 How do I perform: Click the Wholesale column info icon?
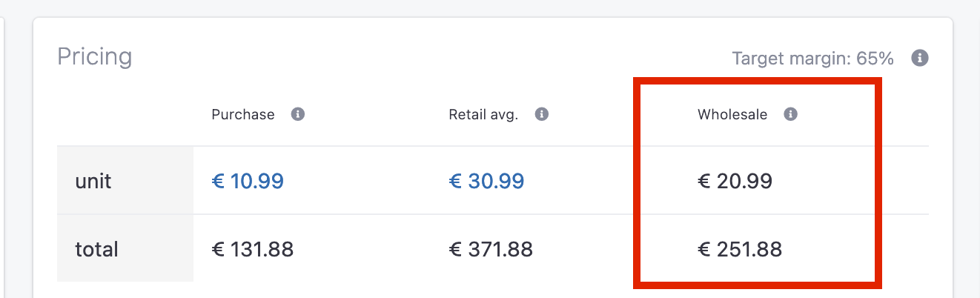click(791, 115)
